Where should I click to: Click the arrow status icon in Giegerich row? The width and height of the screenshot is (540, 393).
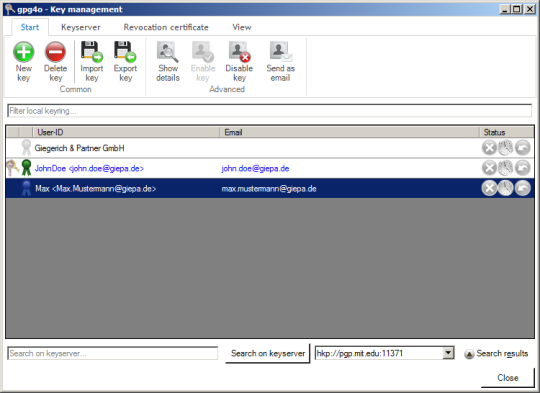pyautogui.click(x=522, y=148)
